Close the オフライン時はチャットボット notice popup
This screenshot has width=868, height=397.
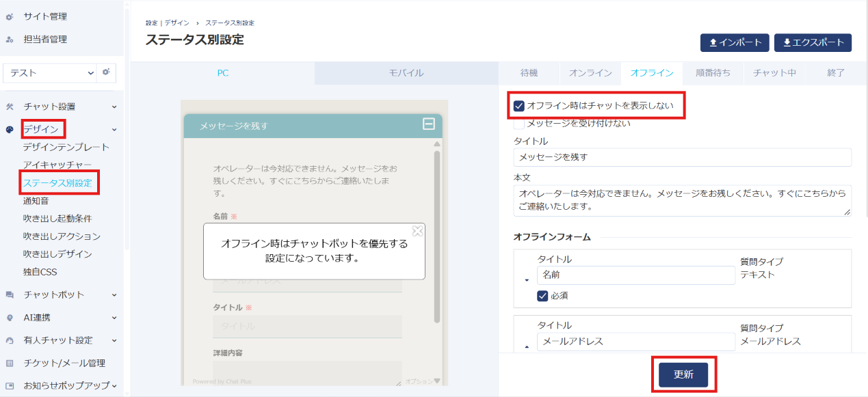tap(417, 231)
